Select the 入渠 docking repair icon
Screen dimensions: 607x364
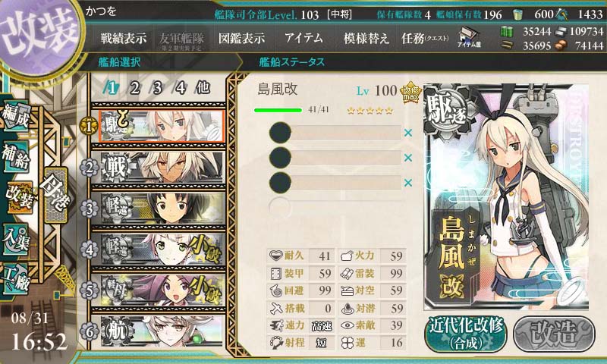click(15, 240)
